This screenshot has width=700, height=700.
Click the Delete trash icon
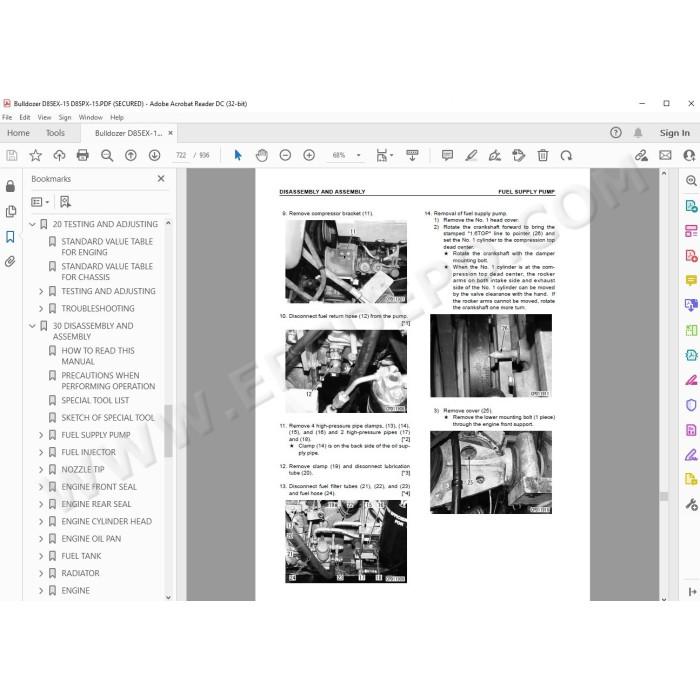(x=543, y=155)
